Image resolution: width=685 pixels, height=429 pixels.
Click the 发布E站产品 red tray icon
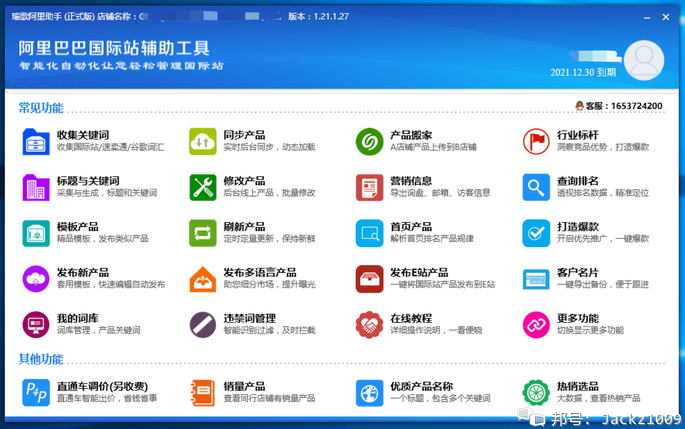tap(370, 279)
